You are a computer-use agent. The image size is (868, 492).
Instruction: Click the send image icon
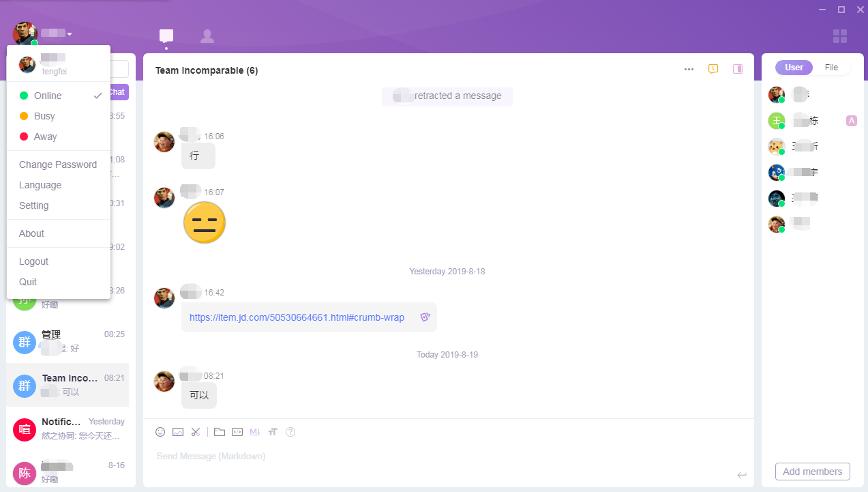coord(178,432)
